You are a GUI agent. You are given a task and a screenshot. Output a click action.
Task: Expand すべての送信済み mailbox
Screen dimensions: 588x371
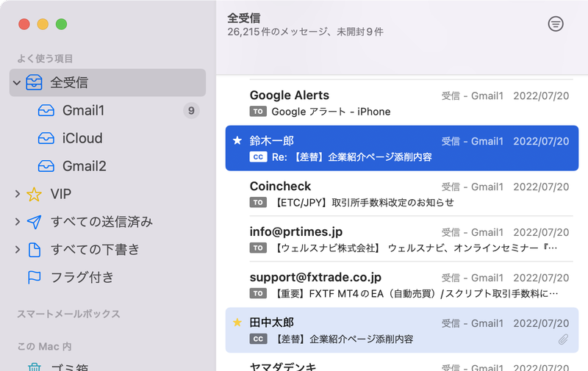coord(17,221)
